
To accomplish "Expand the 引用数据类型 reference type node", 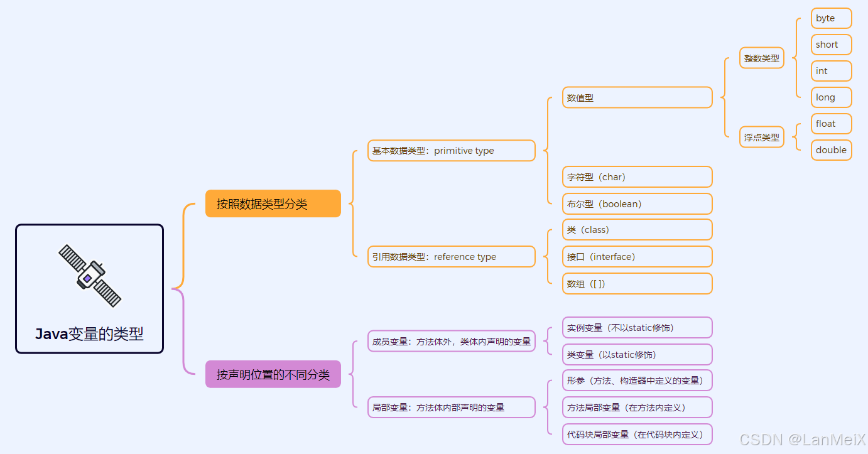I will (451, 256).
